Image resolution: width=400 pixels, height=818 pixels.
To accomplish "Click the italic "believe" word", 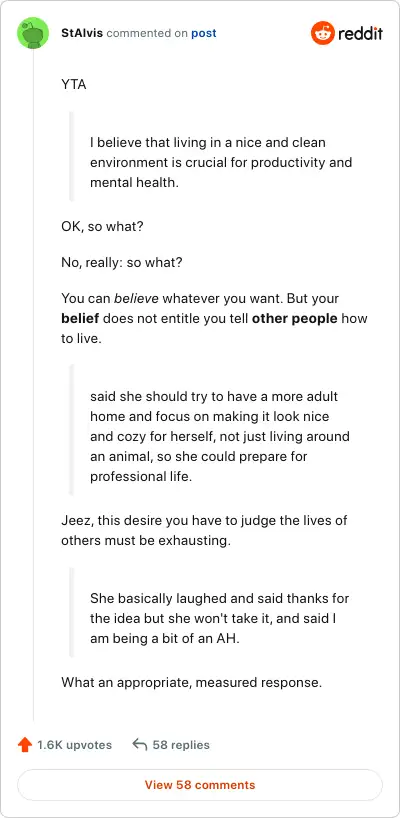I will click(x=136, y=299).
